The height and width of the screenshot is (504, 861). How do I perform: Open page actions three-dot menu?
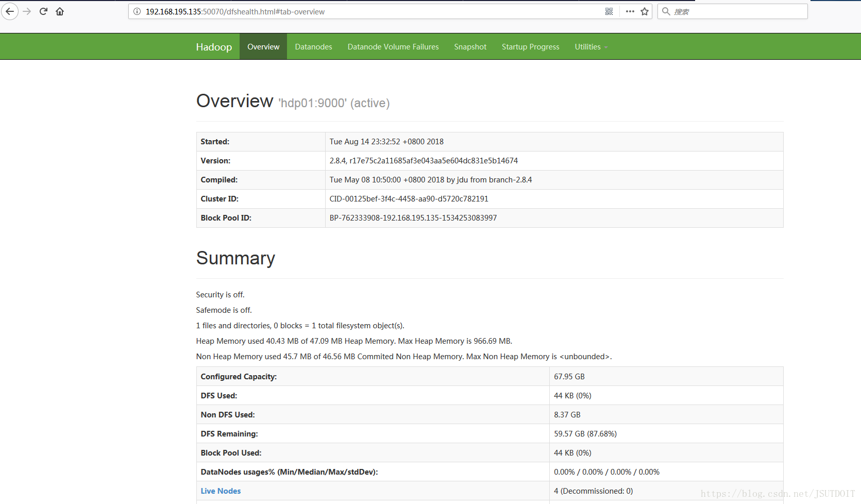tap(630, 11)
